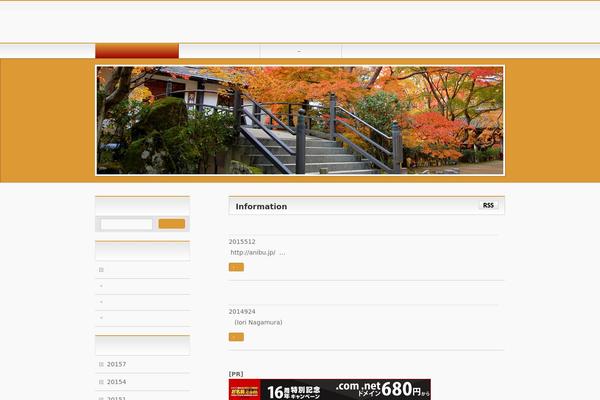
Task: Click orange button under Iori Nagamura entry
Action: tap(236, 337)
